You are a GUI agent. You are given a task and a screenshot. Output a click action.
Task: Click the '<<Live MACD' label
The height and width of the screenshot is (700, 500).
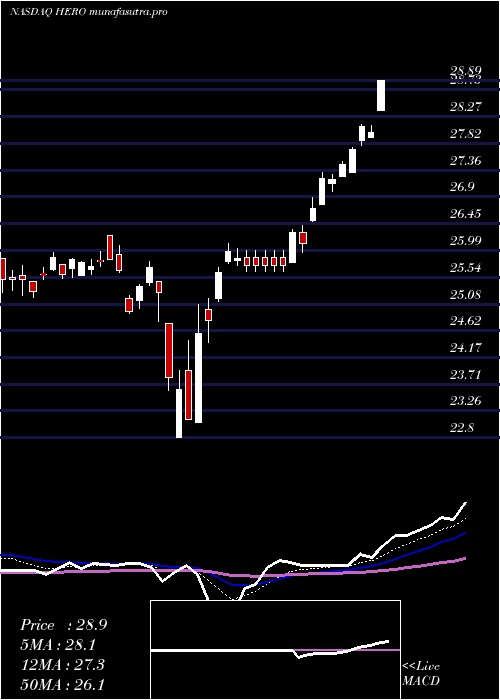coord(421,674)
